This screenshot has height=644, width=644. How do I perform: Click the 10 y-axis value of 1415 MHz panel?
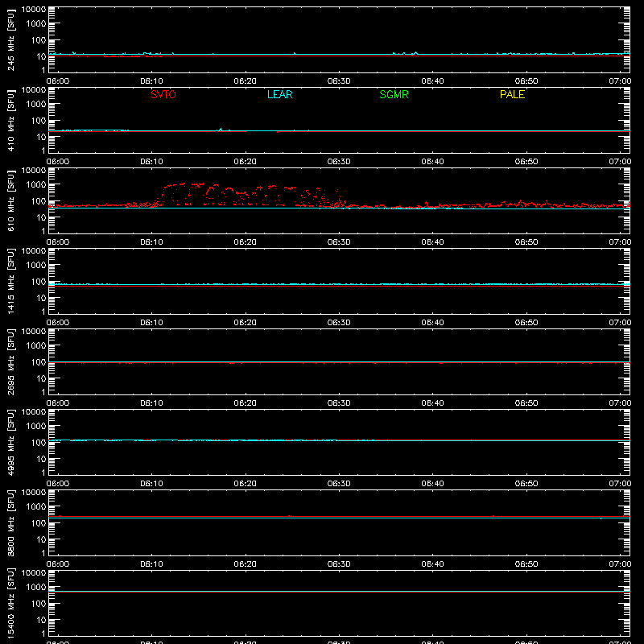click(41, 298)
